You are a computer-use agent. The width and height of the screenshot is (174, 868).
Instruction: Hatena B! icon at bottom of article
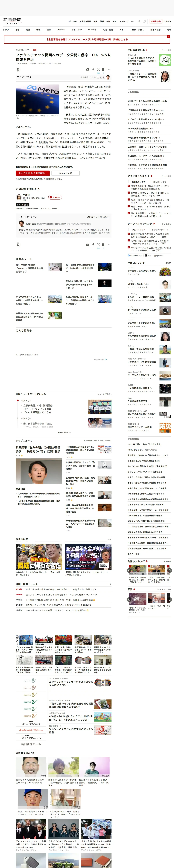pos(104,245)
